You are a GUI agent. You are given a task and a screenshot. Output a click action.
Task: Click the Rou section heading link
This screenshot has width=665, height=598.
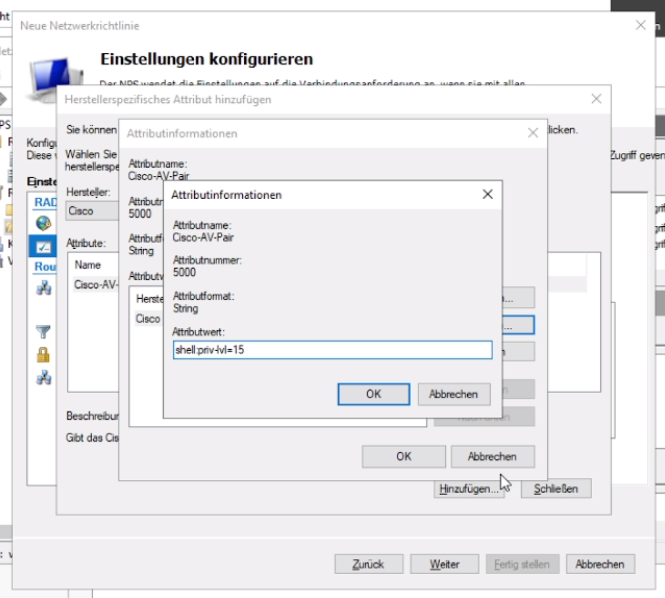45,266
